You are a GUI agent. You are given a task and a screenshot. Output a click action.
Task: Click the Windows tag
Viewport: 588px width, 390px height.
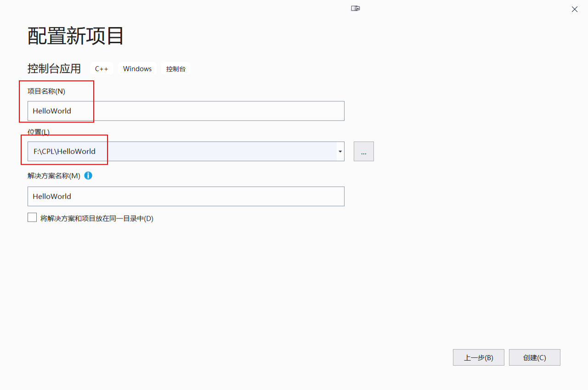click(137, 69)
